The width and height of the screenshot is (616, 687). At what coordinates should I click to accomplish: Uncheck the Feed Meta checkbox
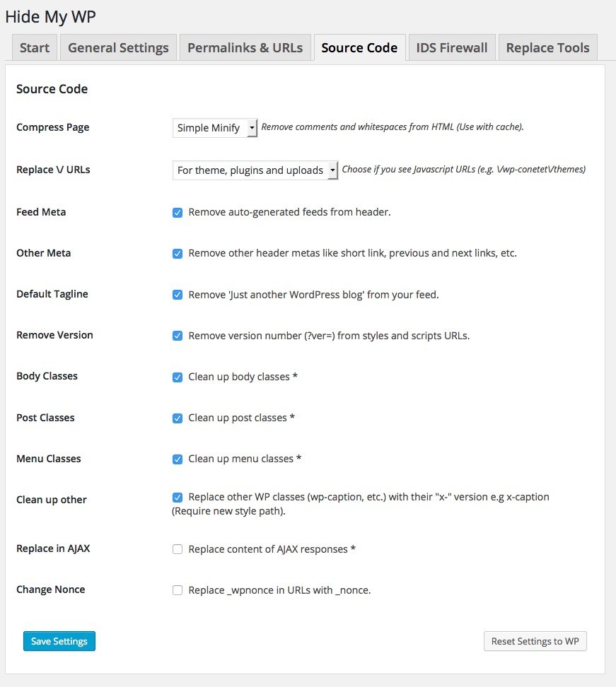[178, 212]
